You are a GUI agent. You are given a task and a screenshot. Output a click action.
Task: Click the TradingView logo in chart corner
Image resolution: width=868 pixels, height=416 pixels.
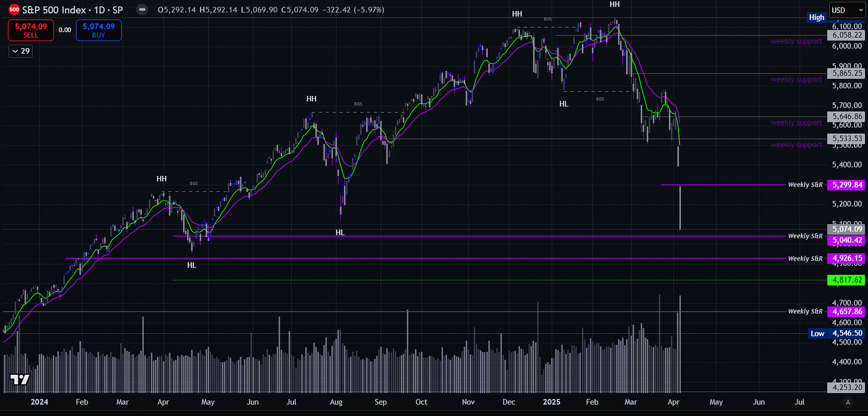click(x=20, y=380)
